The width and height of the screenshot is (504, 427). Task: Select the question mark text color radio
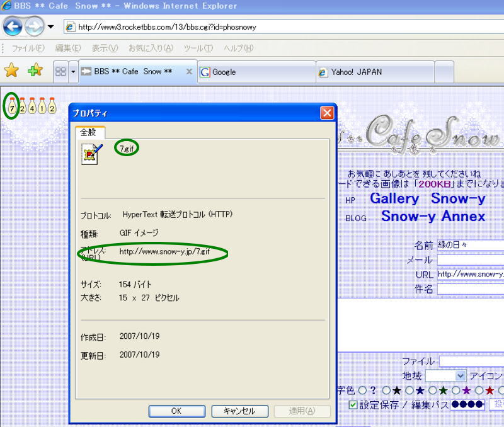pos(362,390)
